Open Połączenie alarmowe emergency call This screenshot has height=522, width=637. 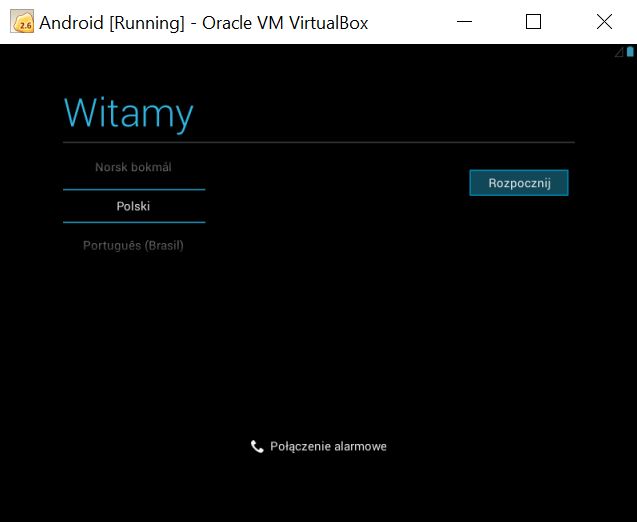click(318, 446)
